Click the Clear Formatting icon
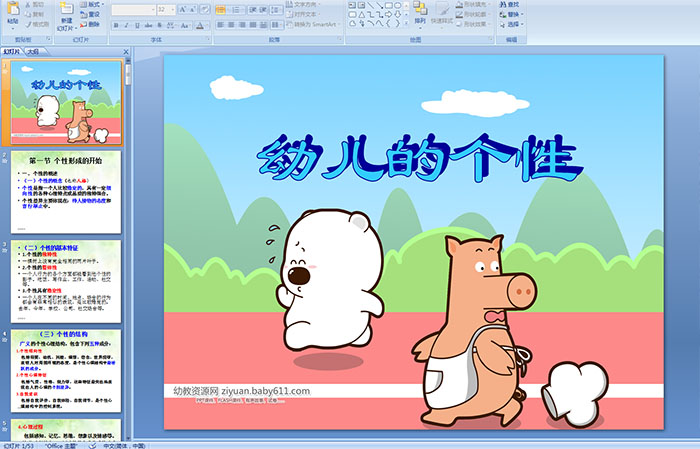This screenshot has height=449, width=700. [x=205, y=10]
